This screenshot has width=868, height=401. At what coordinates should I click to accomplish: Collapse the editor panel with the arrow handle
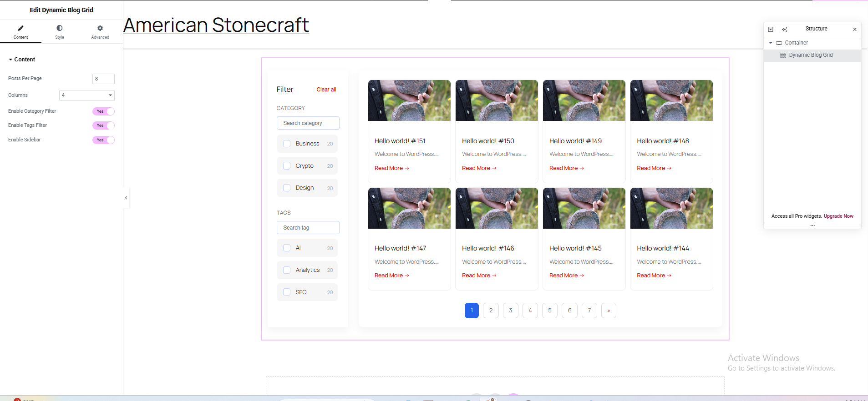pos(126,198)
